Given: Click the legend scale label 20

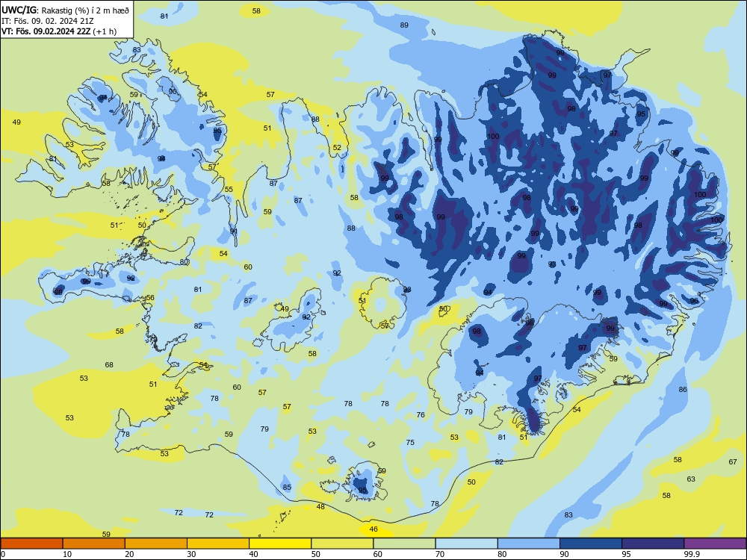Looking at the screenshot, I should [x=129, y=554].
